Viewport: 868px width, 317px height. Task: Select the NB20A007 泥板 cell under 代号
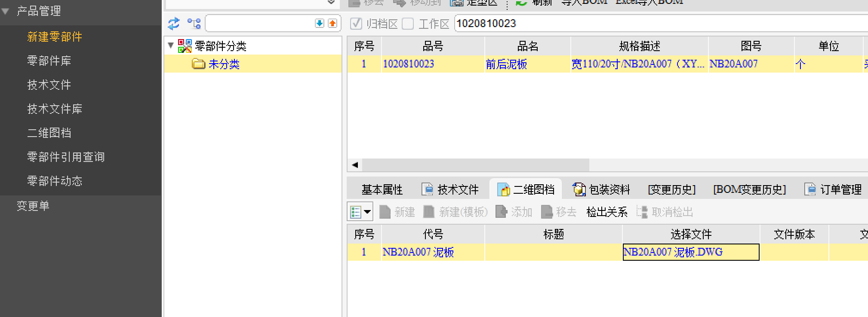(x=433, y=252)
